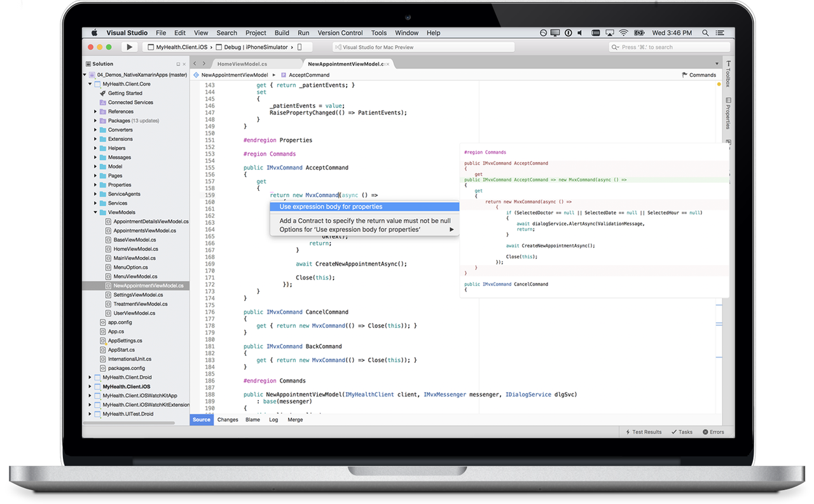The height and width of the screenshot is (504, 814).
Task: Navigate forward with the right arrow
Action: coord(203,64)
